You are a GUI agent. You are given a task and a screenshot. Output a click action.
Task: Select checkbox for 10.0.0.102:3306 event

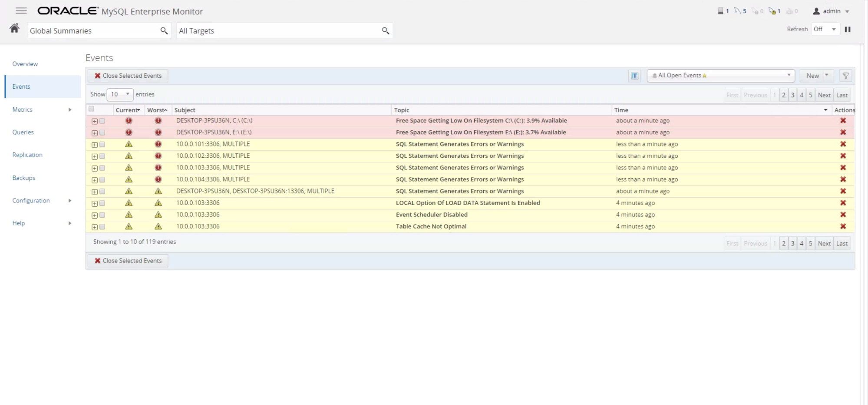102,156
